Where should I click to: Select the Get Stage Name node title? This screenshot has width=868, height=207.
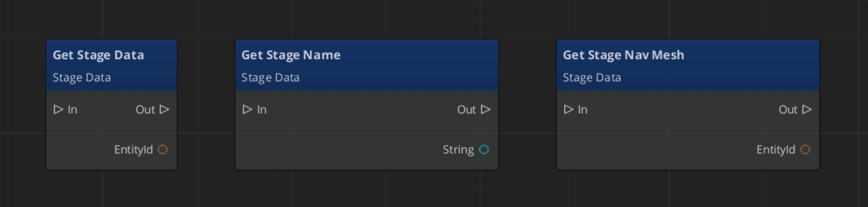click(x=291, y=55)
